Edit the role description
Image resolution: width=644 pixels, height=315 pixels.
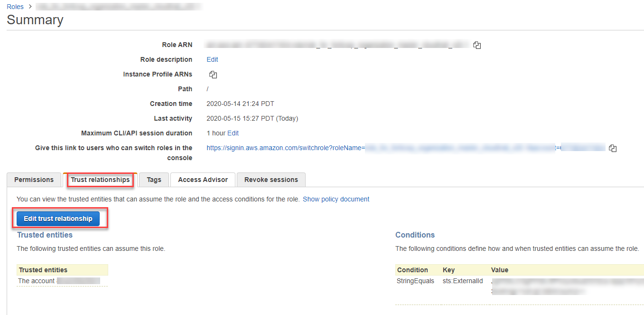212,59
